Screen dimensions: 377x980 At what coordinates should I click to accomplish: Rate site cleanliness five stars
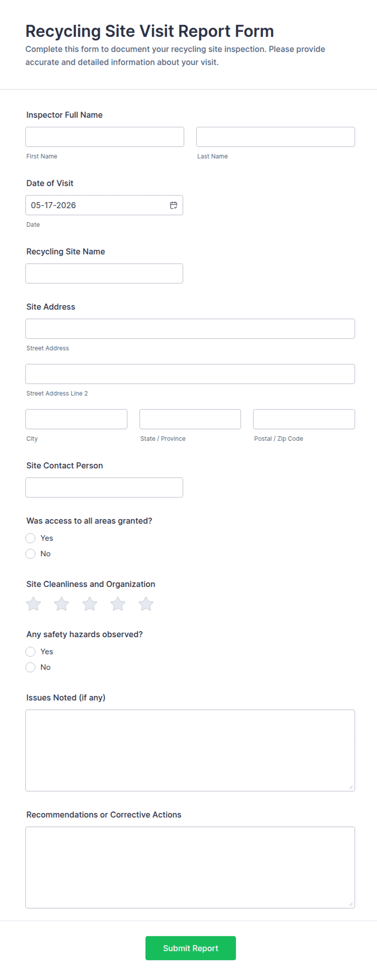click(146, 604)
